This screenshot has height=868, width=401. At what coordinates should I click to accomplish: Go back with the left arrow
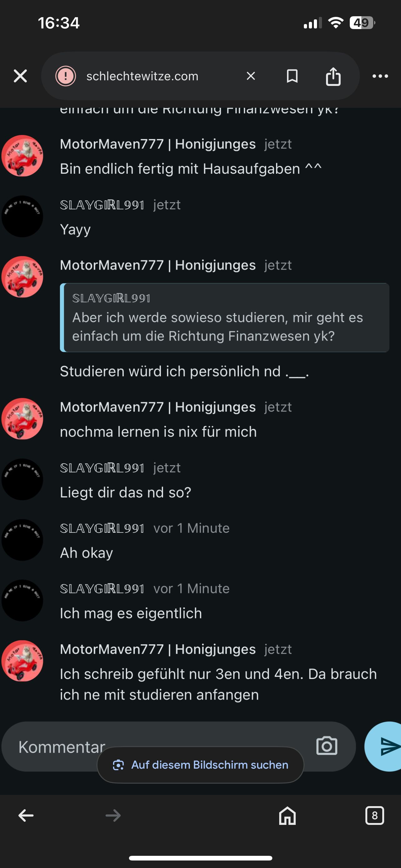pos(26,816)
